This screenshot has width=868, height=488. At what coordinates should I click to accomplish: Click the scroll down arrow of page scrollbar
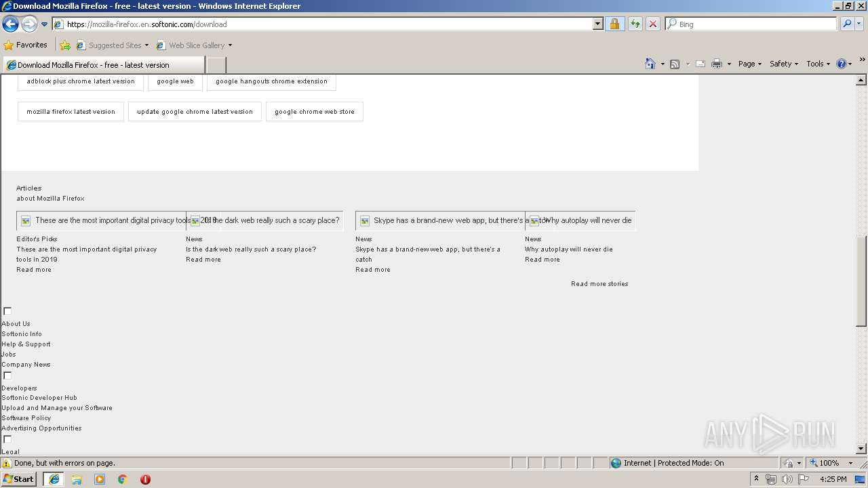(861, 449)
